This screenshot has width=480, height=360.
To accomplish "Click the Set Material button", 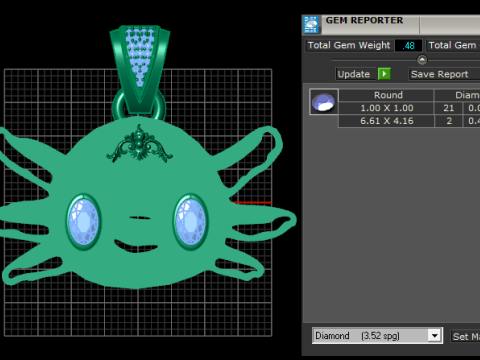I will (x=465, y=337).
